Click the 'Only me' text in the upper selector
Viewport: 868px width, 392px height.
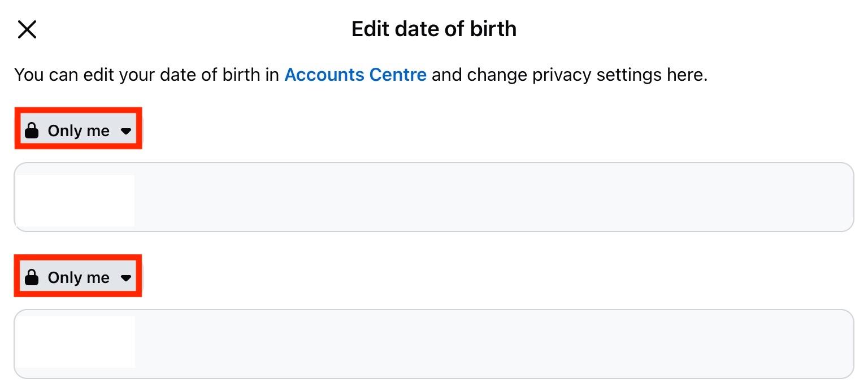pos(79,131)
